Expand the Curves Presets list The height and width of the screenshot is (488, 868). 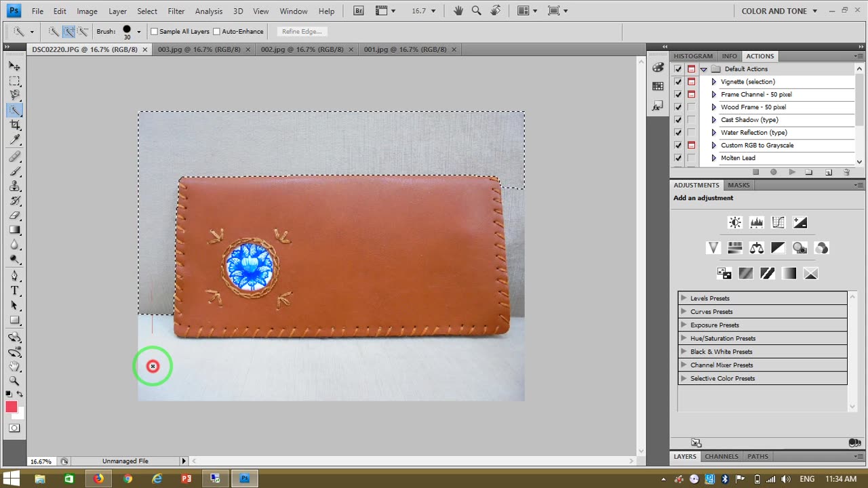684,312
